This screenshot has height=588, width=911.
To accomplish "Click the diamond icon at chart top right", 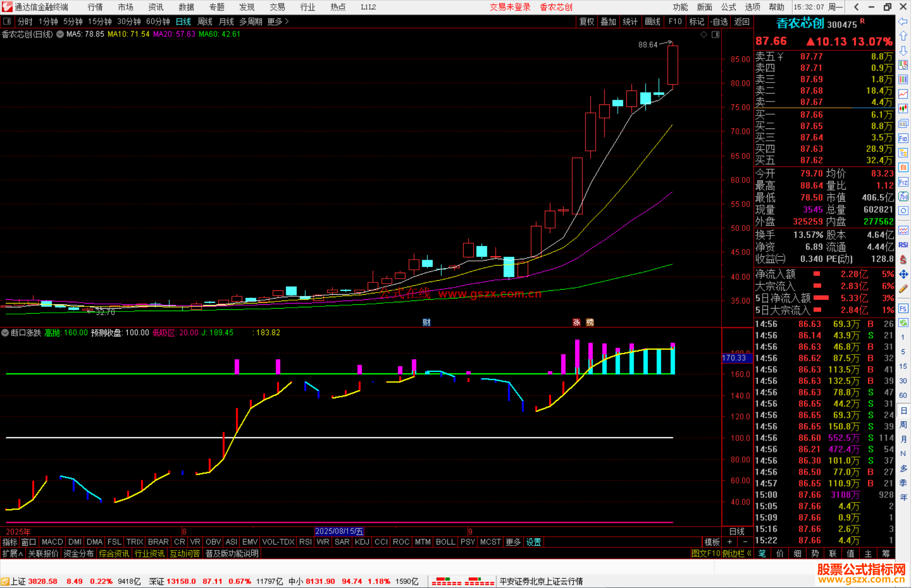I will pos(704,35).
